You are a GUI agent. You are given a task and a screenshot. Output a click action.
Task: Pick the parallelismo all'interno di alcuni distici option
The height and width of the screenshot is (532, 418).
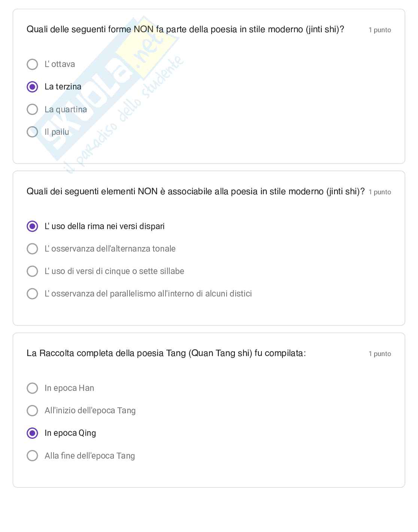(33, 294)
